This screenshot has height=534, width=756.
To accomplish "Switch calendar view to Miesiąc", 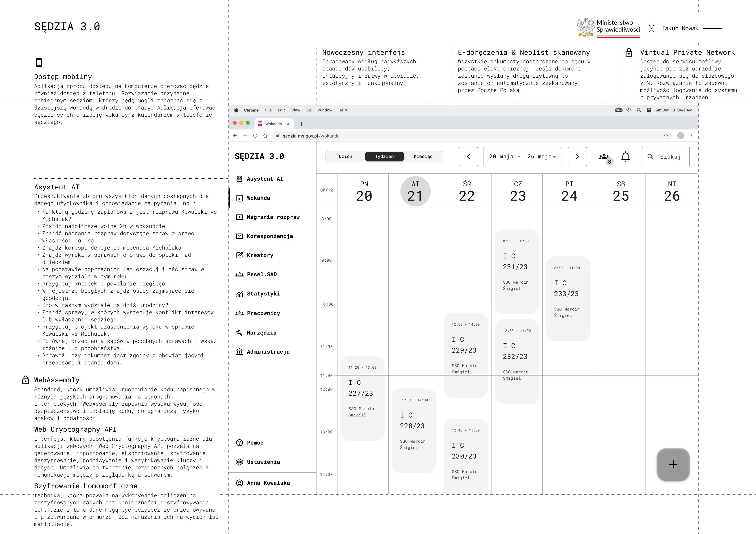I will point(423,156).
